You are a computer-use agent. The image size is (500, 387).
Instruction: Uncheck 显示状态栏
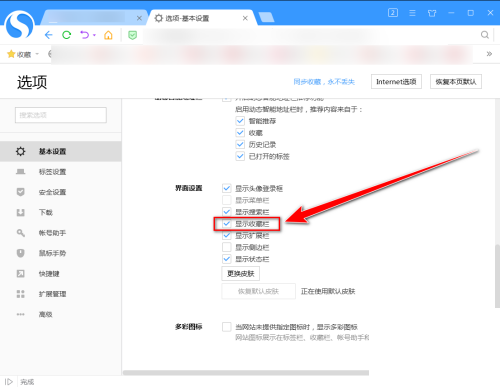pos(227,259)
